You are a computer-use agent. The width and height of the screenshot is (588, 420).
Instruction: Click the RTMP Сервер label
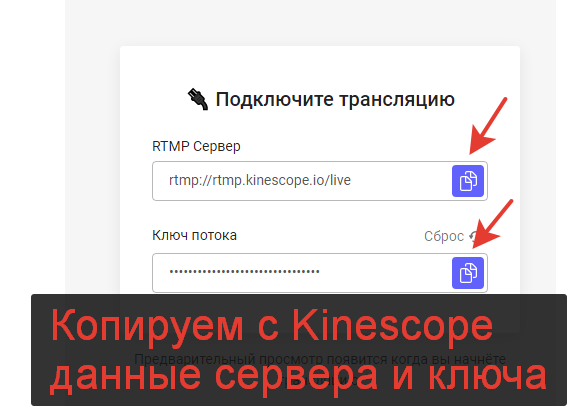[x=196, y=146]
